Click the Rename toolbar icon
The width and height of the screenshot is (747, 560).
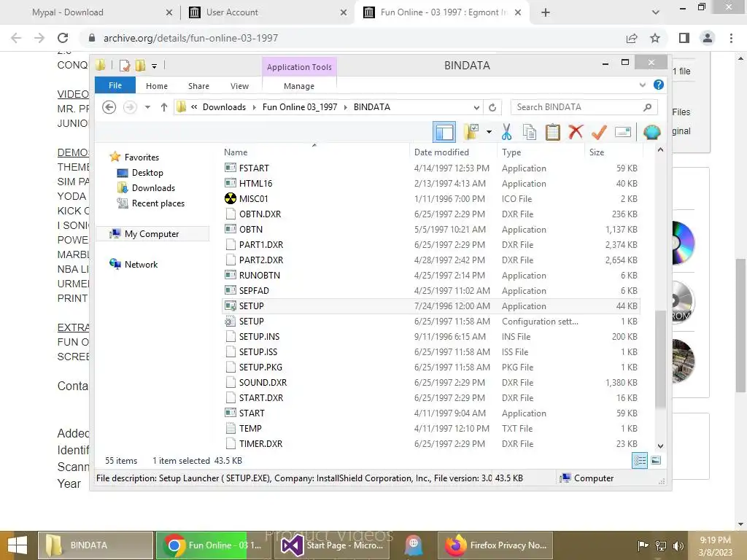point(623,132)
